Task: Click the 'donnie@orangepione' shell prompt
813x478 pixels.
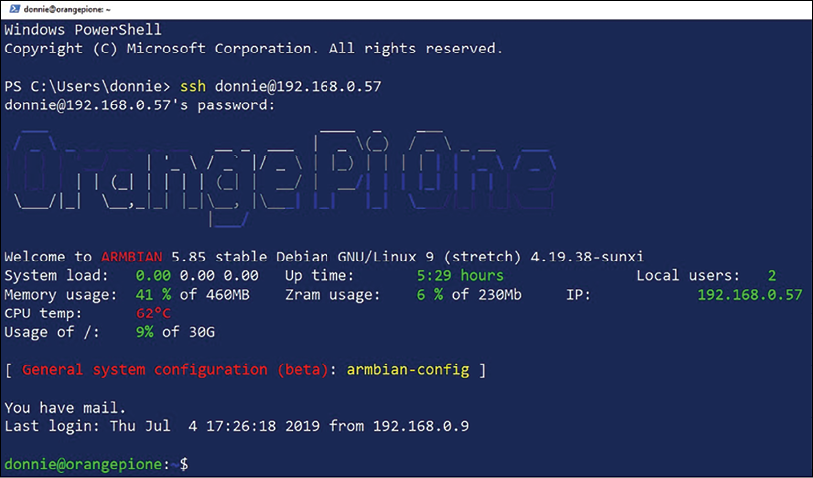Action: coord(83,464)
